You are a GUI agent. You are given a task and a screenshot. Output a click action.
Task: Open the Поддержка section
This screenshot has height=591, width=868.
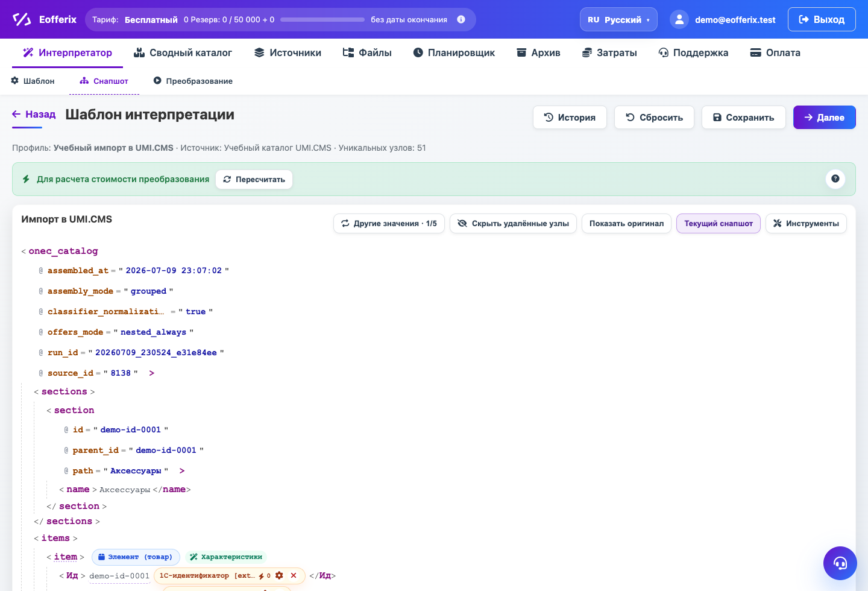[693, 52]
